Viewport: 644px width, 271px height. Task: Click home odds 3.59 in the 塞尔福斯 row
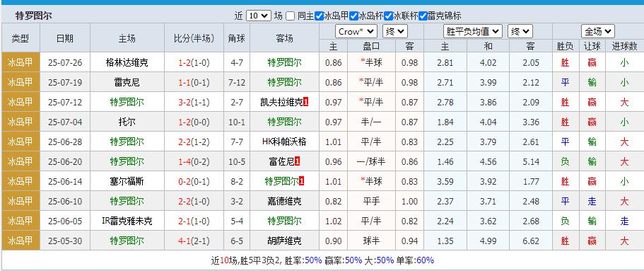[445, 181]
